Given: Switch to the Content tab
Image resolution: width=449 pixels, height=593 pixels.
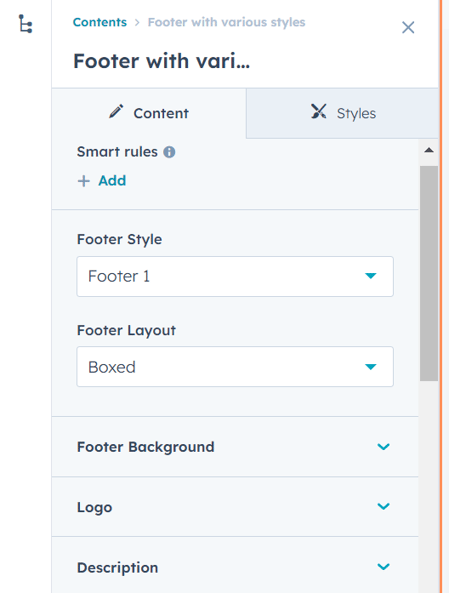Looking at the screenshot, I should [x=149, y=113].
